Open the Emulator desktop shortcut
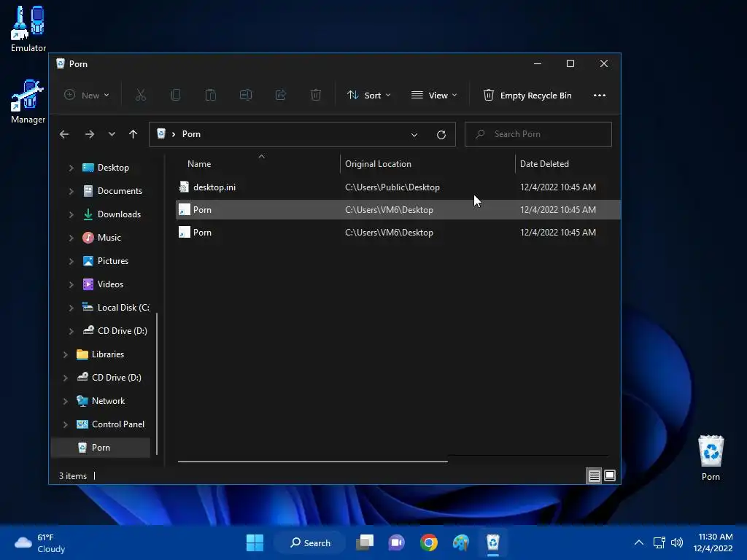The width and height of the screenshot is (747, 560). [x=28, y=29]
